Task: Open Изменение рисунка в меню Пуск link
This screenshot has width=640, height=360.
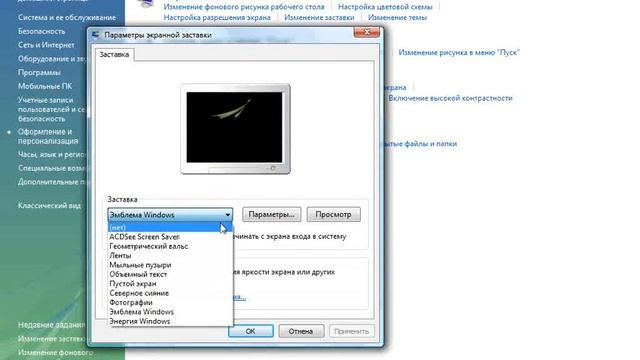Action: click(459, 53)
